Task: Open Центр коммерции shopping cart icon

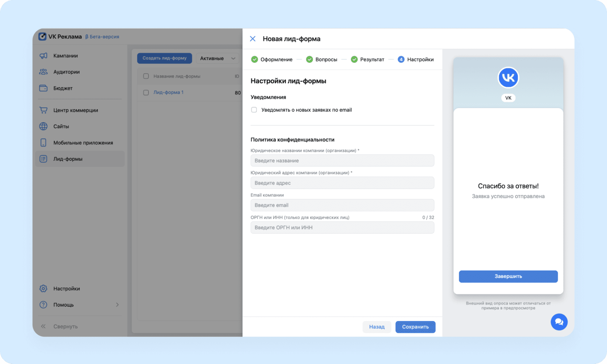Action: click(43, 110)
